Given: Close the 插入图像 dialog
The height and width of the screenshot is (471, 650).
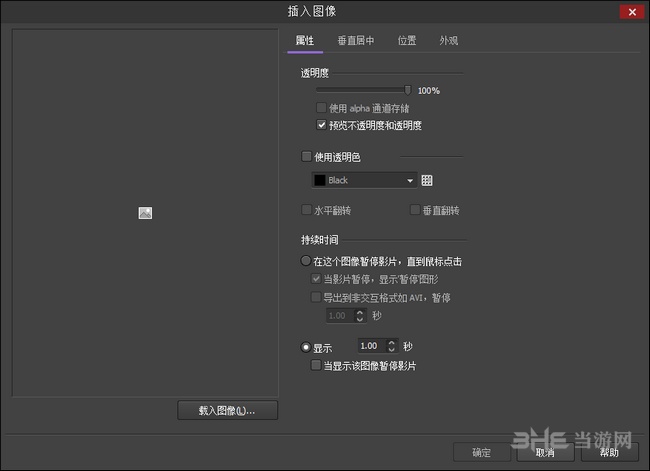Looking at the screenshot, I should pos(632,12).
